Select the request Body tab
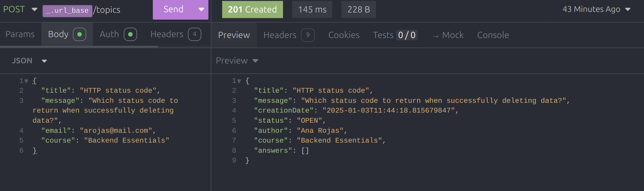644x191 pixels. 67,34
